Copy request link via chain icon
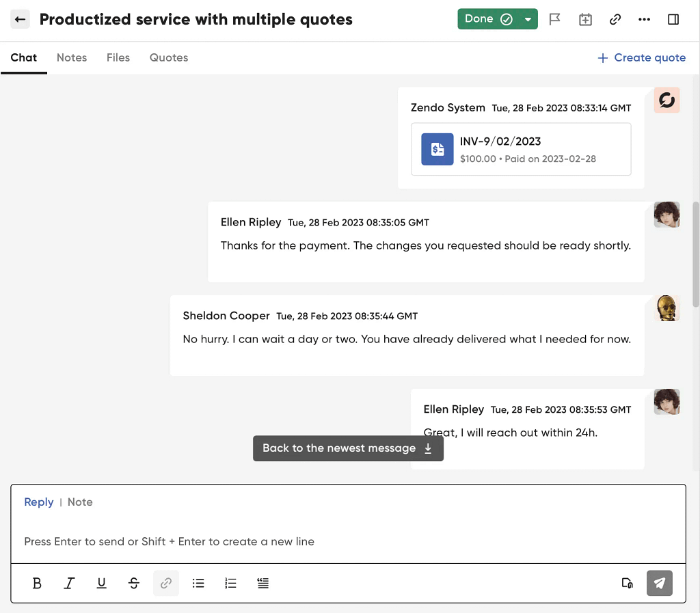 click(x=615, y=19)
